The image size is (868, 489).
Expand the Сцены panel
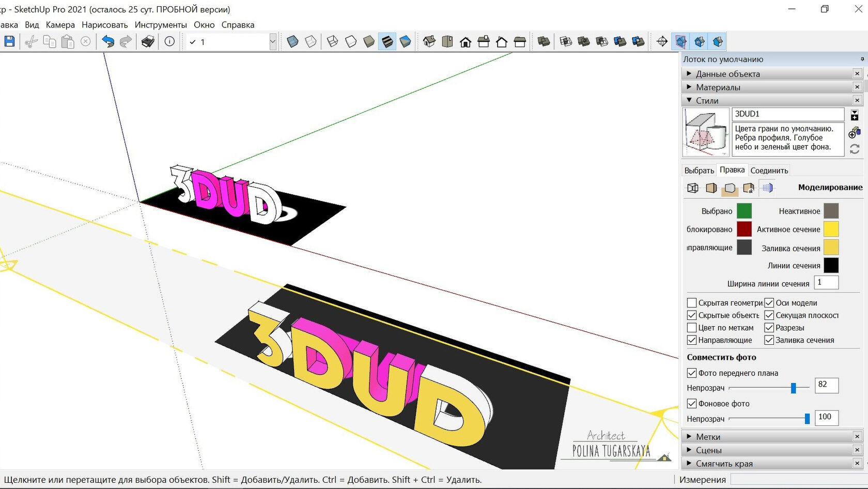click(x=772, y=450)
